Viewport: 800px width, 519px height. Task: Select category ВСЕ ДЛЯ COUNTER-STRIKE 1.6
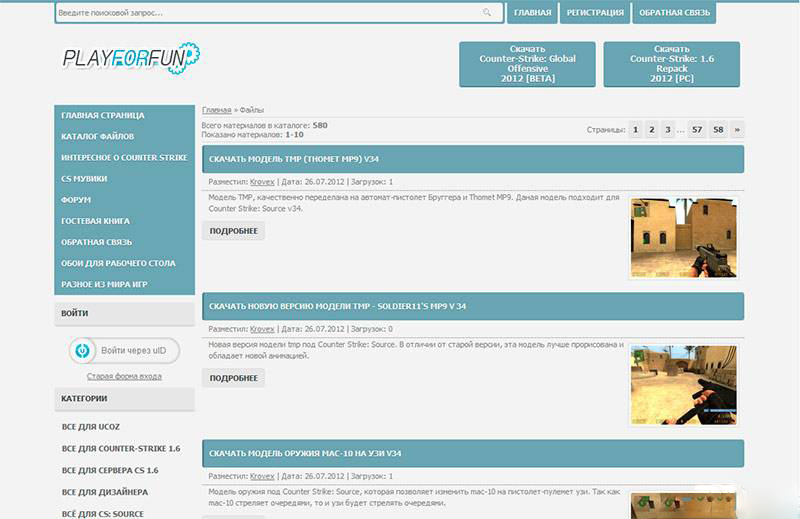click(121, 449)
